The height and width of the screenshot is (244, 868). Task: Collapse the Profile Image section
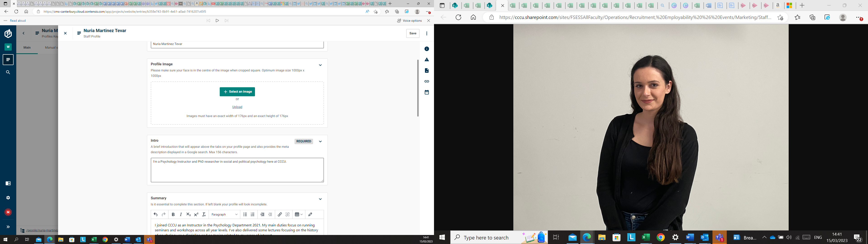tap(320, 65)
